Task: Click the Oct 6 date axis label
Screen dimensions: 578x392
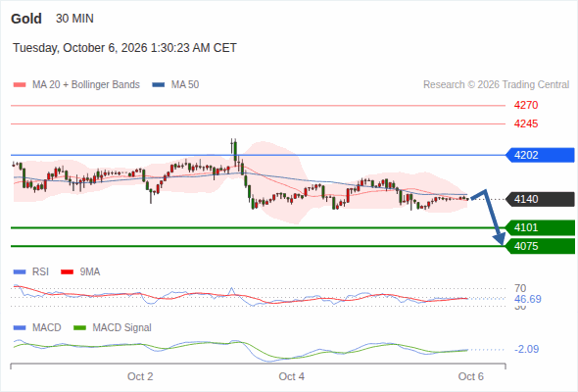Action: [471, 376]
